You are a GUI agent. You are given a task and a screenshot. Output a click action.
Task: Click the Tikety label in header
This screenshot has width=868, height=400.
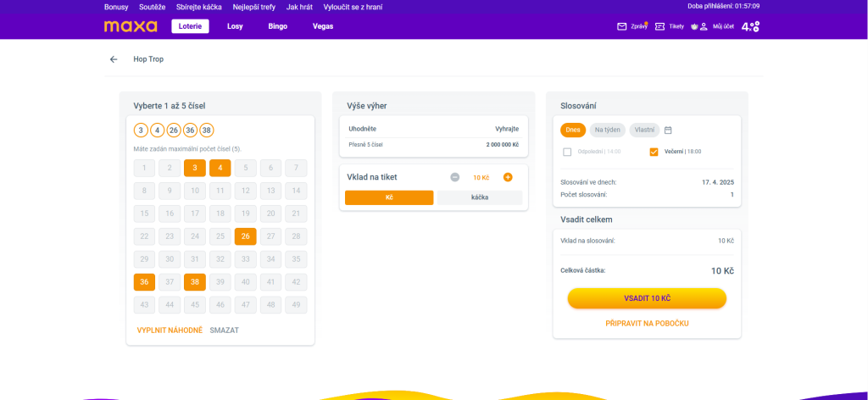[676, 26]
